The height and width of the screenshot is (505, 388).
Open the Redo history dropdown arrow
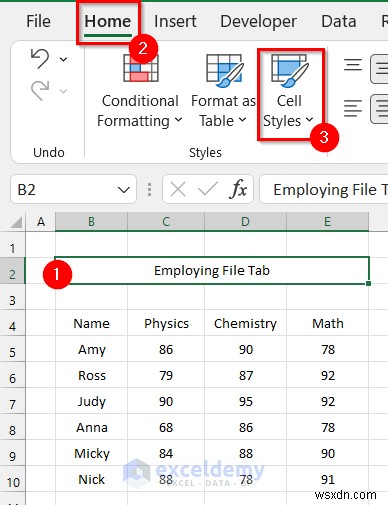[x=63, y=91]
